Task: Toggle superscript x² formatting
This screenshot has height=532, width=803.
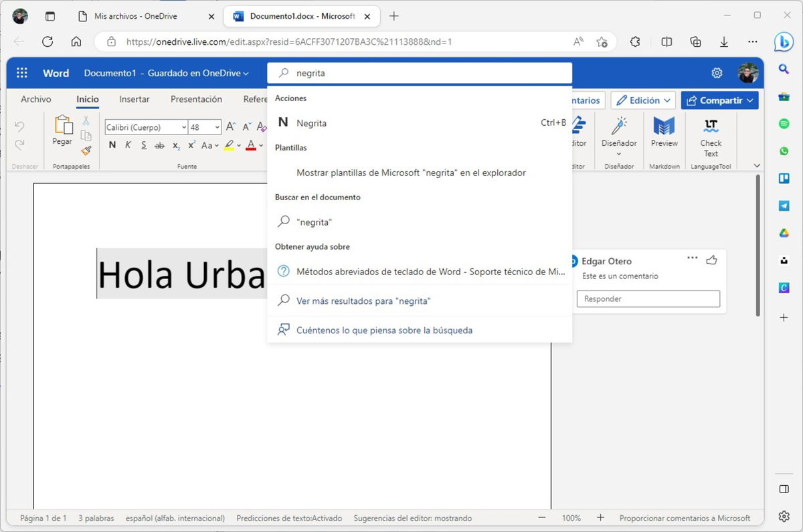Action: click(192, 145)
